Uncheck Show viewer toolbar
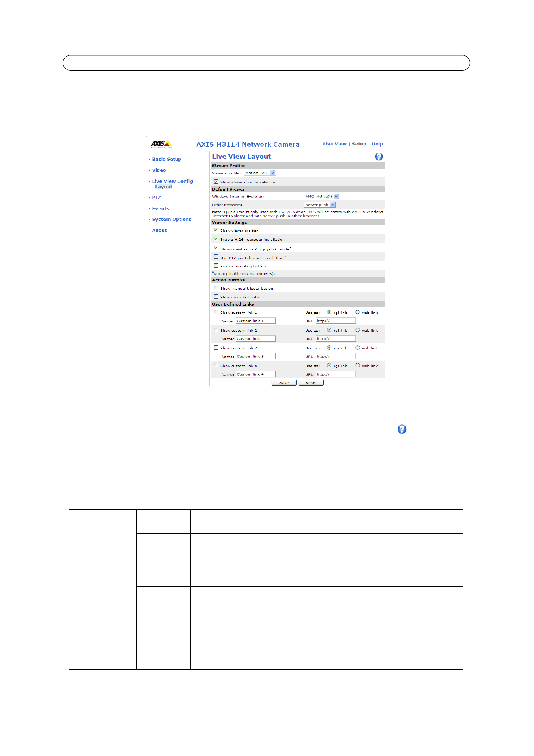This screenshot has width=534, height=756. [x=216, y=230]
